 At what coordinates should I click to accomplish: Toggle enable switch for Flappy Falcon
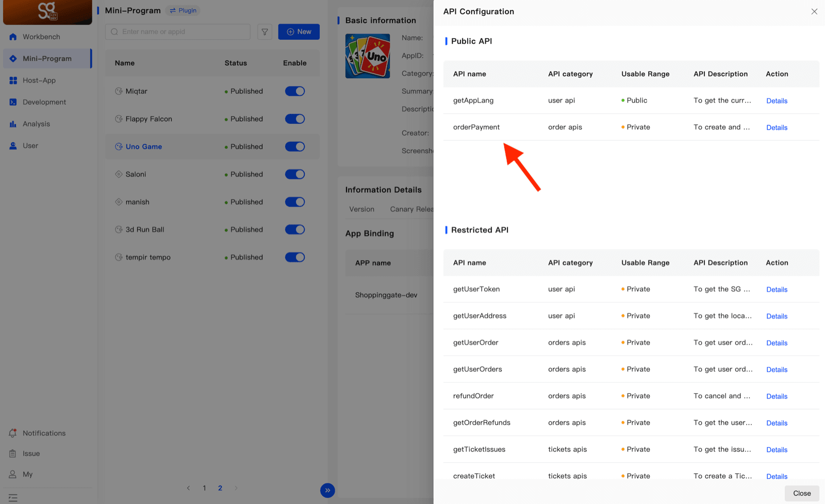point(295,119)
